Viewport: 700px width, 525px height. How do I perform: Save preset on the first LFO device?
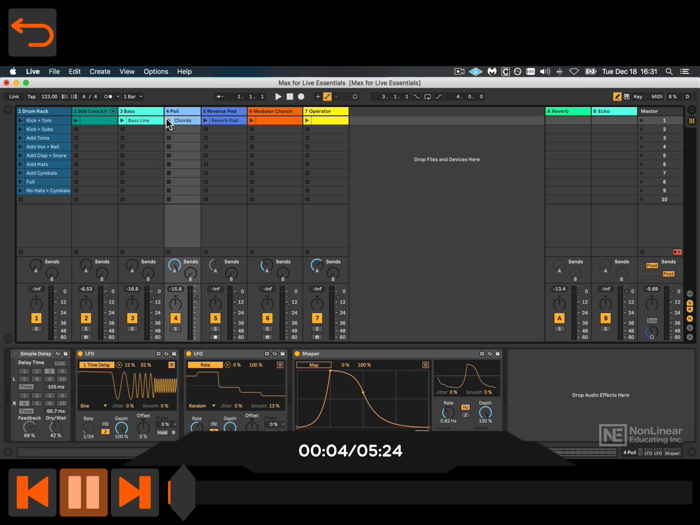174,354
